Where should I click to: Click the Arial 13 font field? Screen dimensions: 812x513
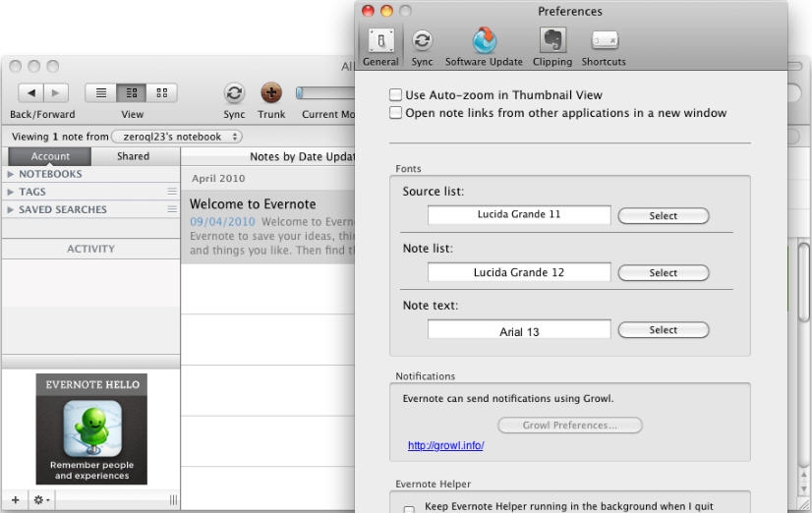point(519,330)
